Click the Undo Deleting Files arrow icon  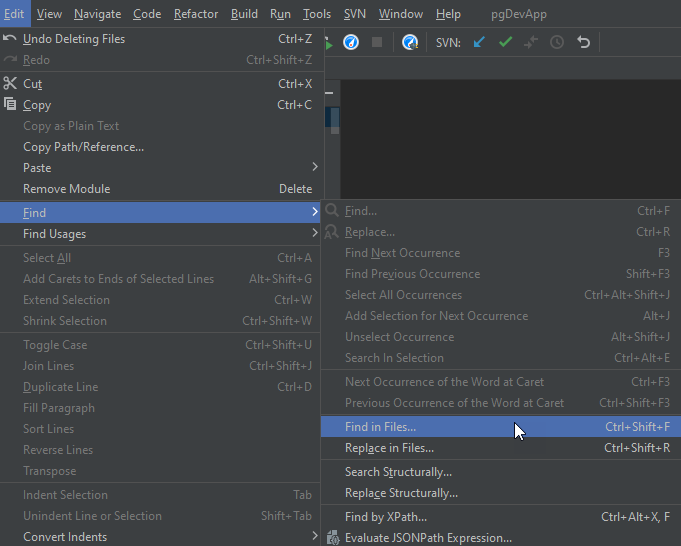(11, 39)
